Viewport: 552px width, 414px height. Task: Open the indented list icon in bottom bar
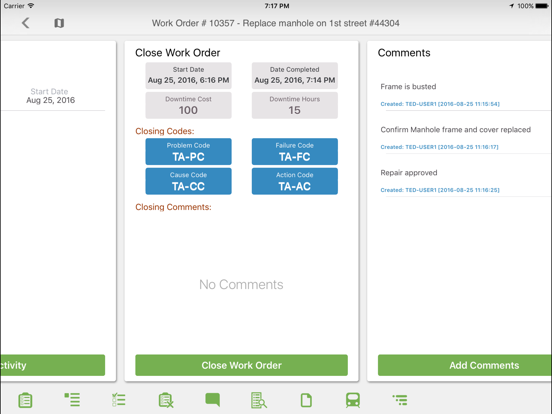(400, 400)
